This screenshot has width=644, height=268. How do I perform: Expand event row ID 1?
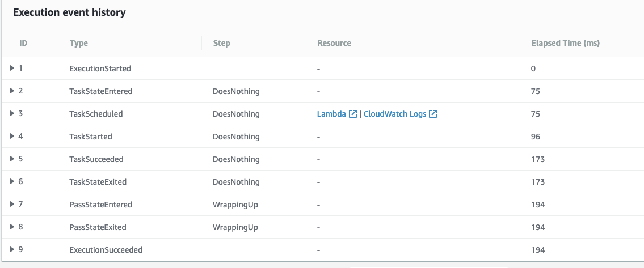[12, 68]
